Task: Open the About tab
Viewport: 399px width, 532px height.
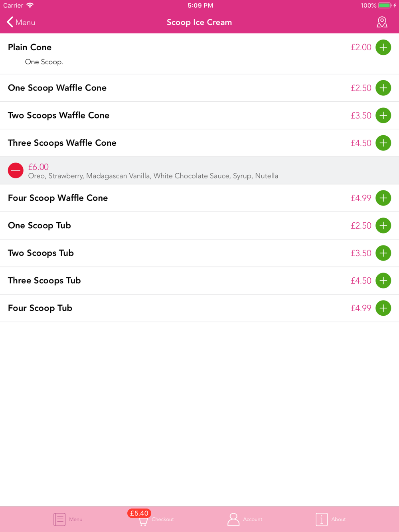Action: tap(331, 519)
